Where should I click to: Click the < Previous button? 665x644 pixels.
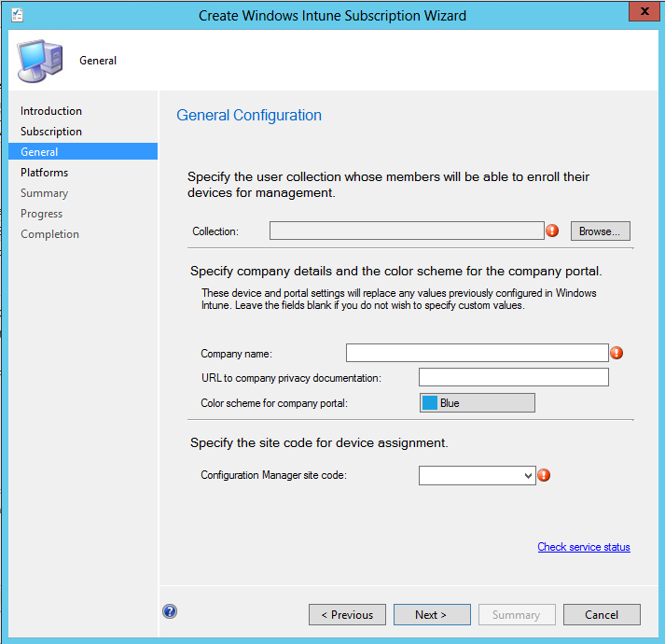347,614
